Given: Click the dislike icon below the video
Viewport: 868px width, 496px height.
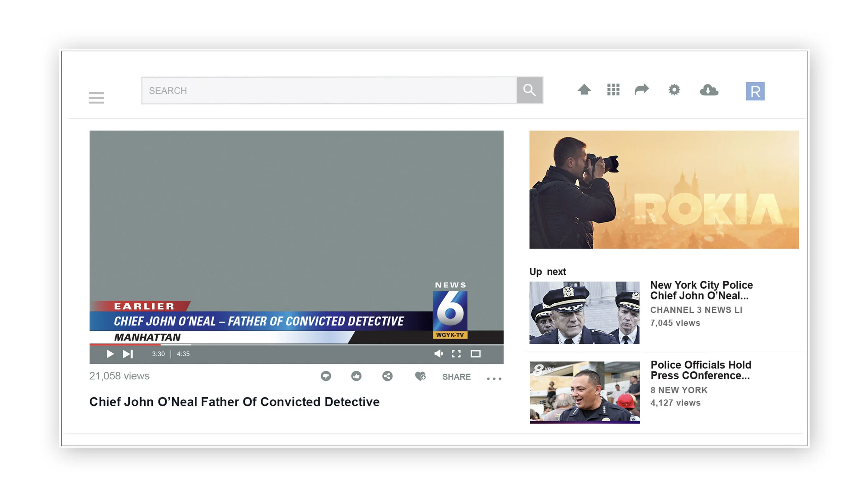Looking at the screenshot, I should (326, 376).
